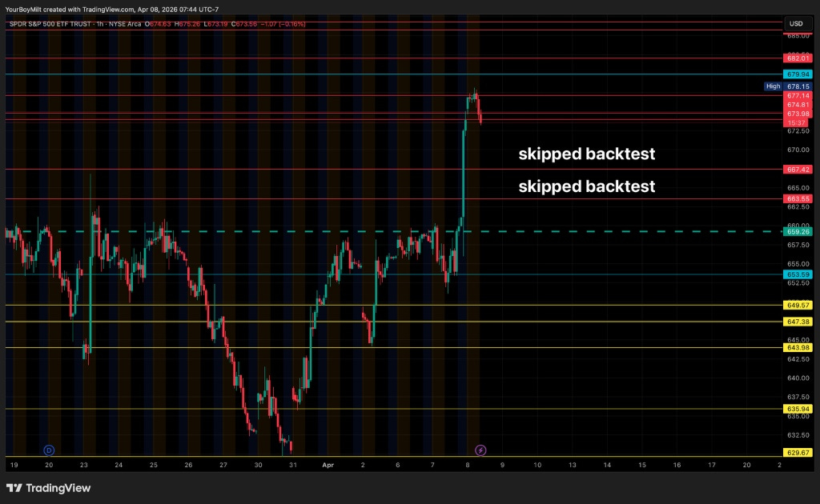
Task: Click the NYSE Arca exchange label
Action: coord(125,24)
